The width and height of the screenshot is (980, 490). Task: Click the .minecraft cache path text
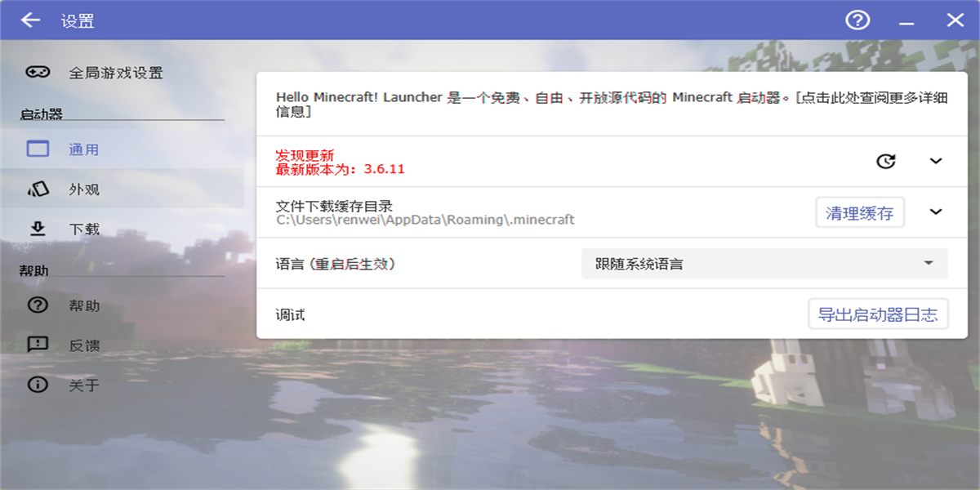(x=425, y=220)
